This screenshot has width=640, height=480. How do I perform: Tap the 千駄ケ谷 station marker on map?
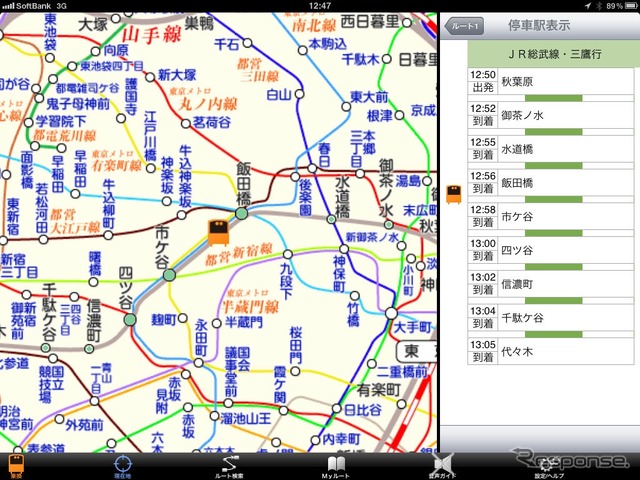tap(46, 348)
